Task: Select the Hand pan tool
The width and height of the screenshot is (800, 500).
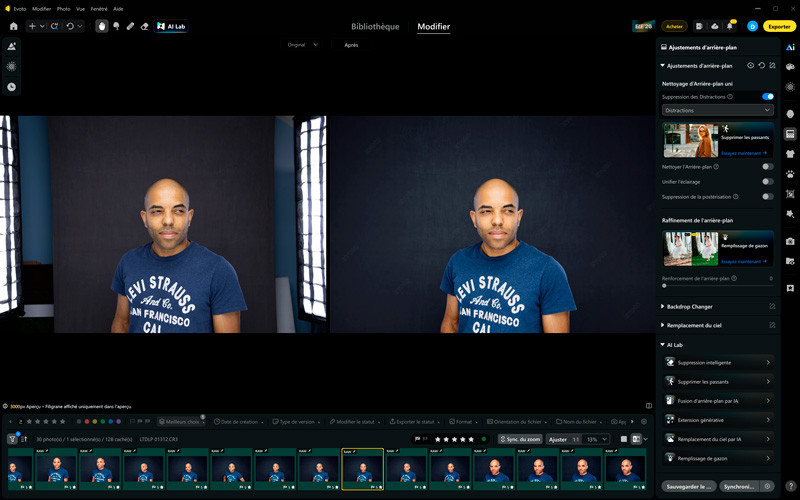Action: 102,26
